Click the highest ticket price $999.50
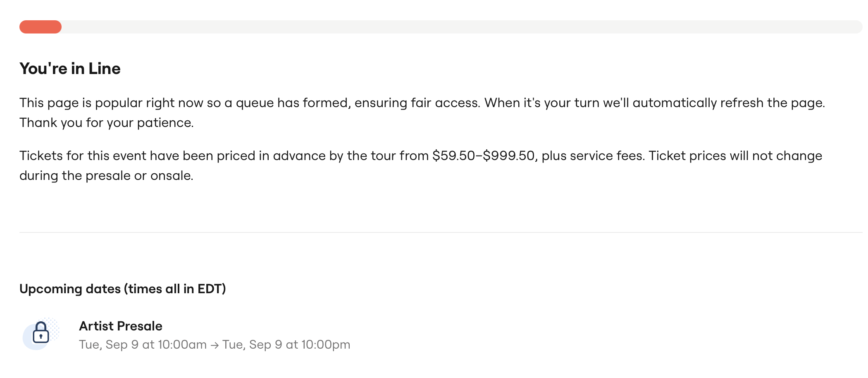 pos(509,156)
